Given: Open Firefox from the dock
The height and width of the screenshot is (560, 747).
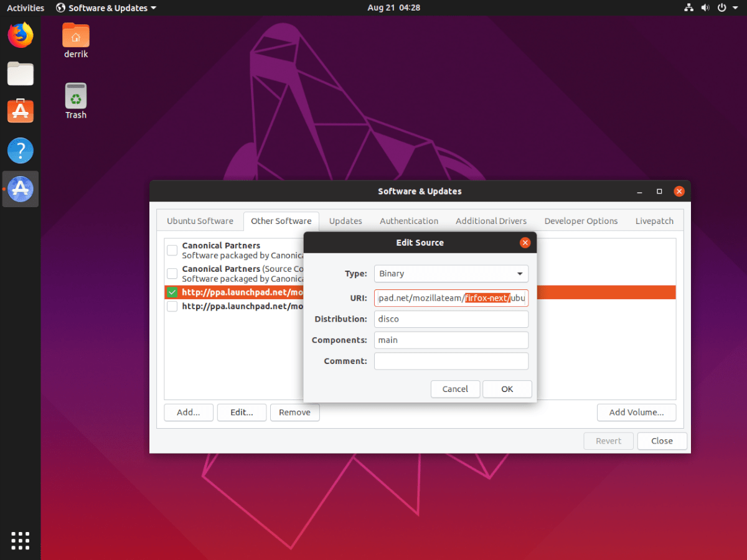Looking at the screenshot, I should [x=21, y=35].
